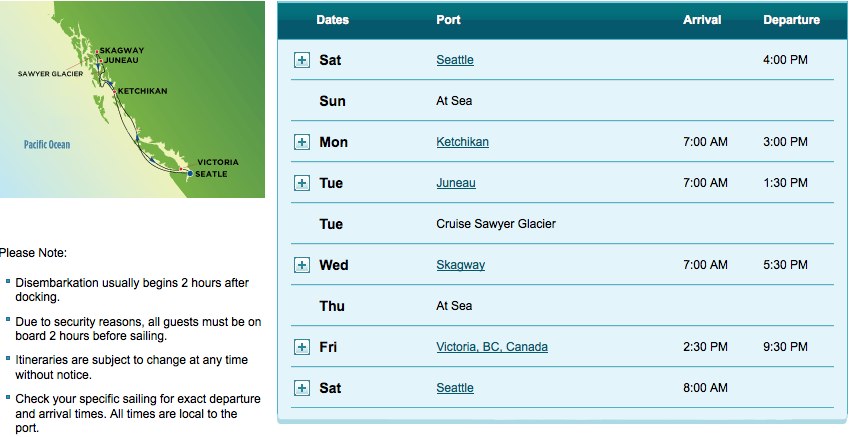Click the Sawyer Glacier map label
The image size is (850, 437).
click(50, 74)
